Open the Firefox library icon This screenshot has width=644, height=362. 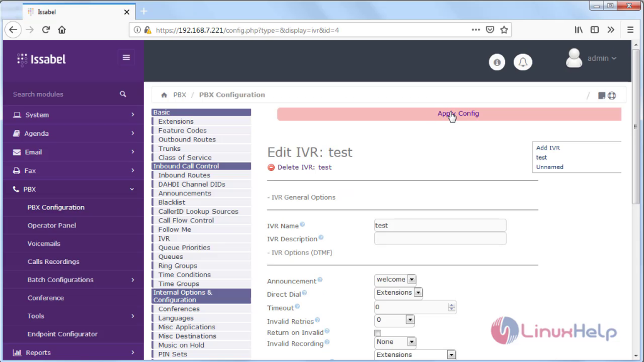(x=579, y=30)
